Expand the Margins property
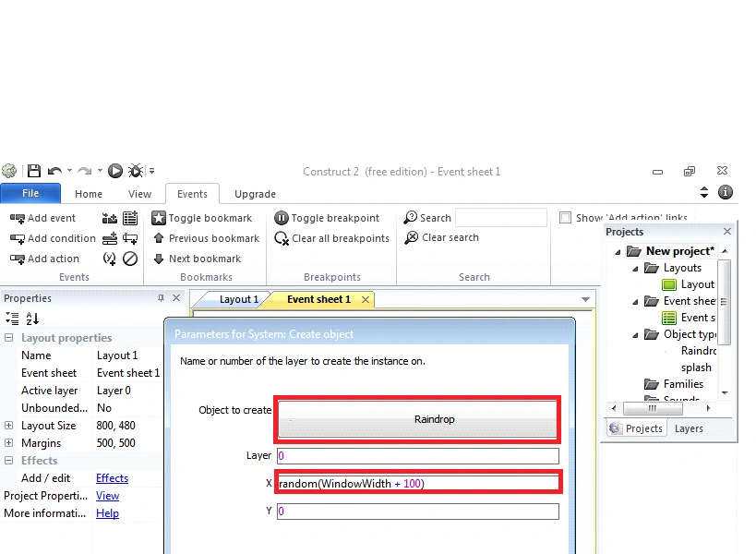 [8, 442]
